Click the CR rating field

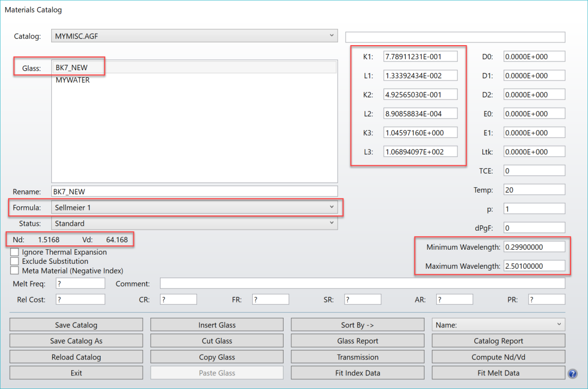tap(178, 299)
